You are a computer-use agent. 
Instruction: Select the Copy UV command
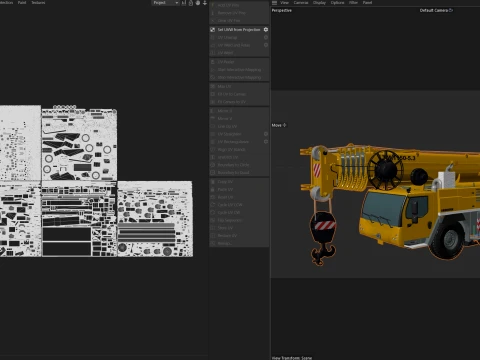(x=239, y=182)
